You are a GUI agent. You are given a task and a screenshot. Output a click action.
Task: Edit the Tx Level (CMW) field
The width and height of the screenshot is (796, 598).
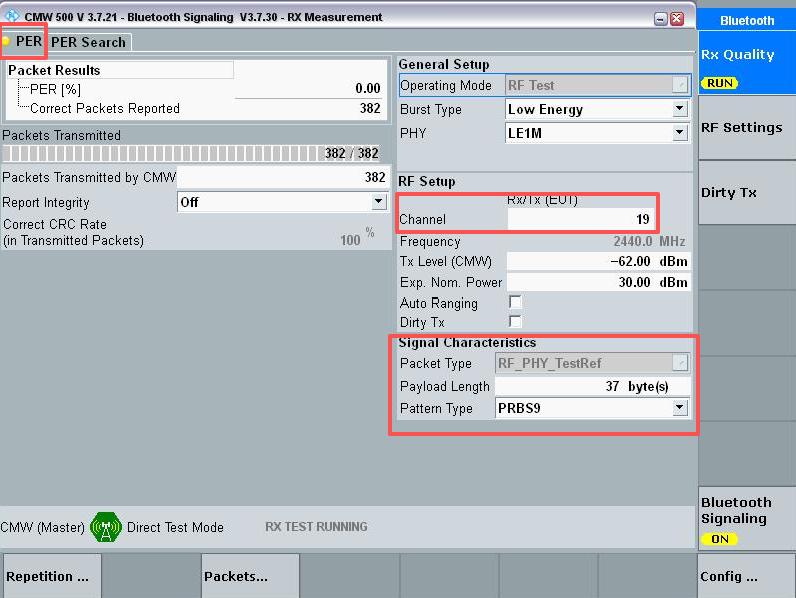[x=598, y=261]
